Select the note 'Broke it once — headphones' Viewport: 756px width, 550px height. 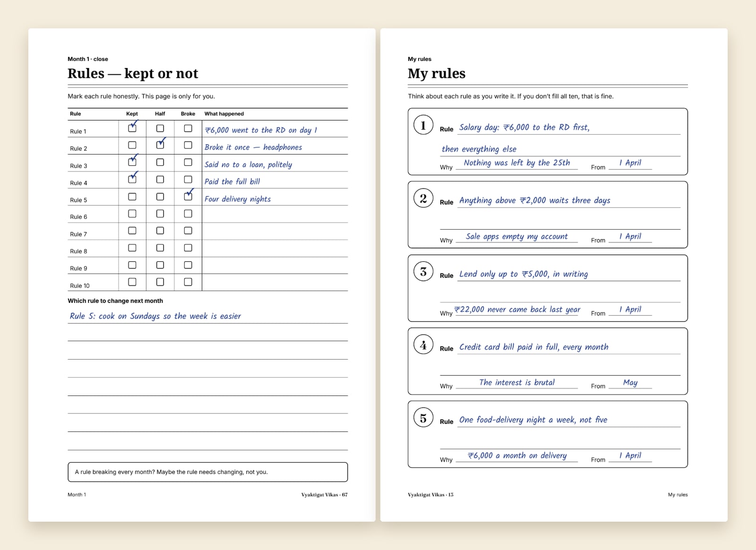253,147
